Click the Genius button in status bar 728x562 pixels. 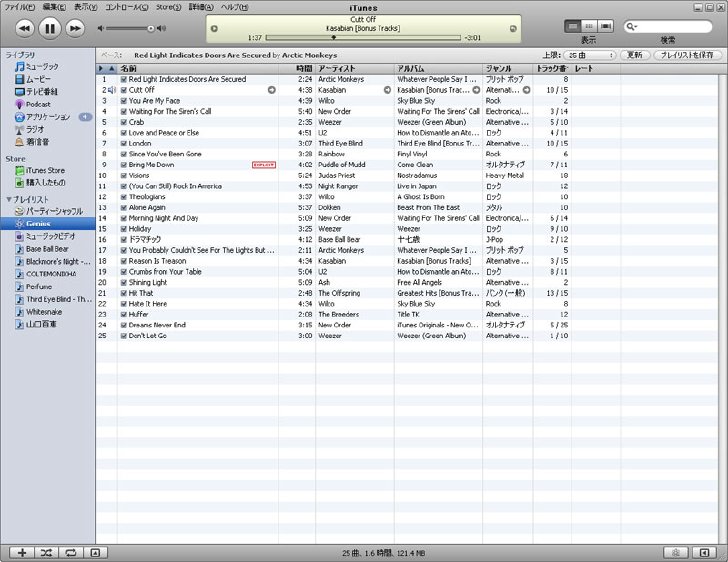[x=676, y=552]
